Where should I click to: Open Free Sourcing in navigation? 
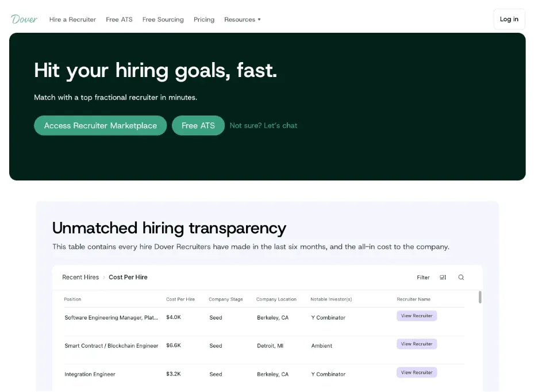coord(163,20)
